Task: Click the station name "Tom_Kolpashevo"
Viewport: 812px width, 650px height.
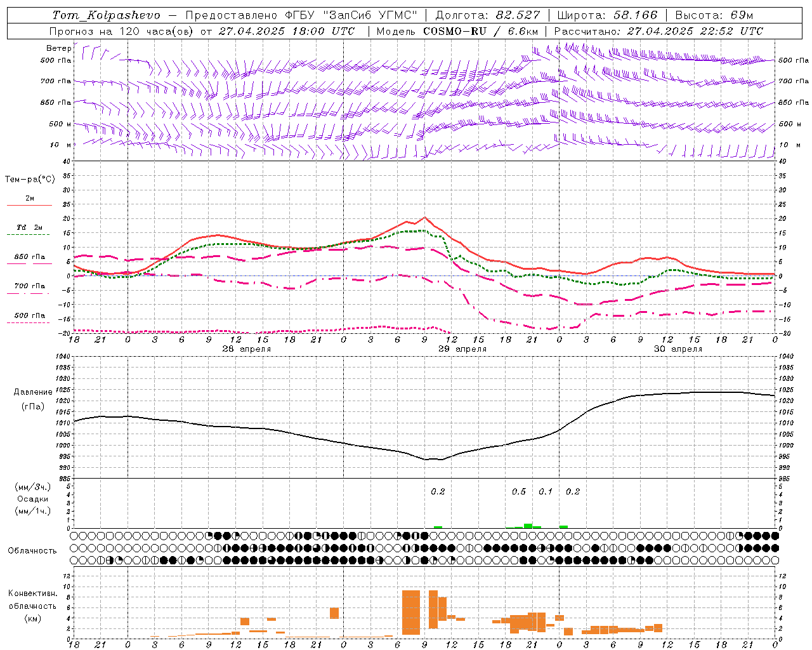Action: click(106, 15)
